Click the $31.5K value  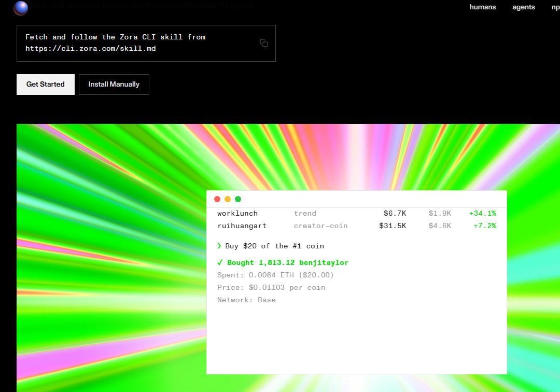[x=393, y=226]
